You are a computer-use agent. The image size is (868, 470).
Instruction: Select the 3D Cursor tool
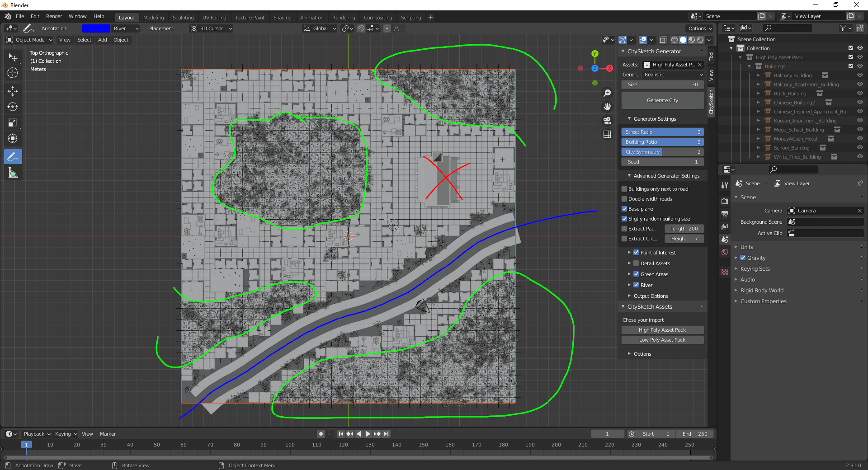pyautogui.click(x=13, y=73)
